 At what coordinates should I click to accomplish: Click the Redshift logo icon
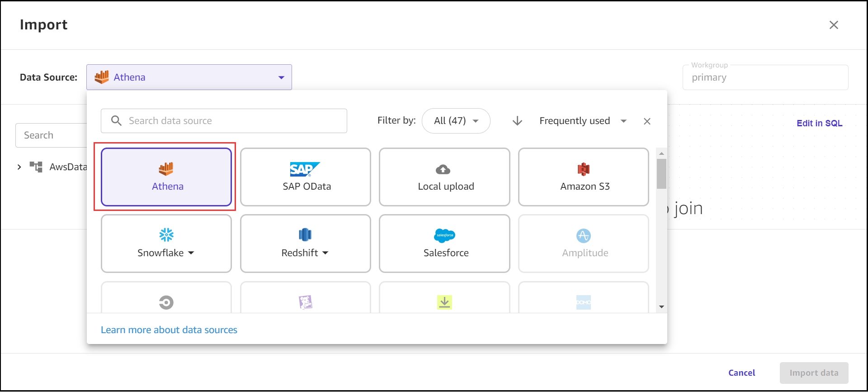[305, 234]
